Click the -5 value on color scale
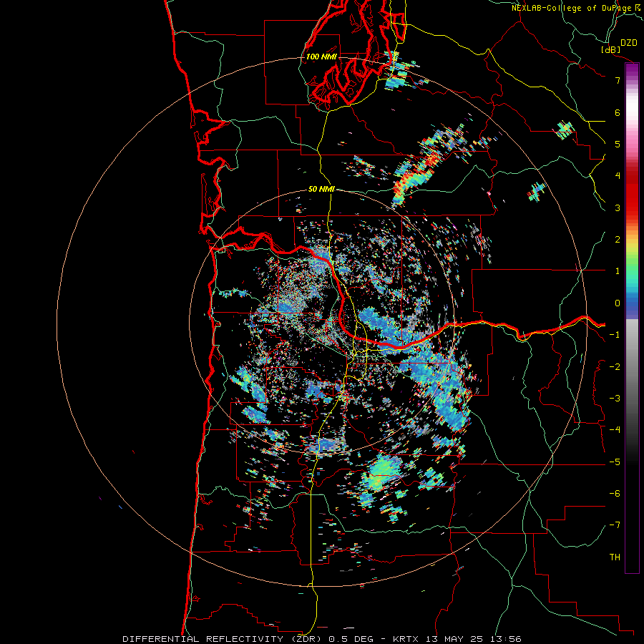This screenshot has width=644, height=644. point(615,462)
